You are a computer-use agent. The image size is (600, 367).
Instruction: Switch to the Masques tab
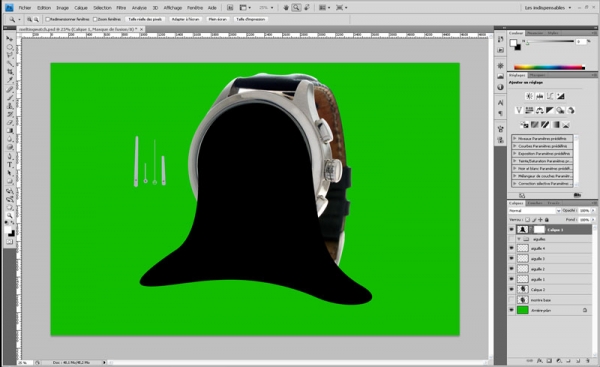[x=537, y=75]
